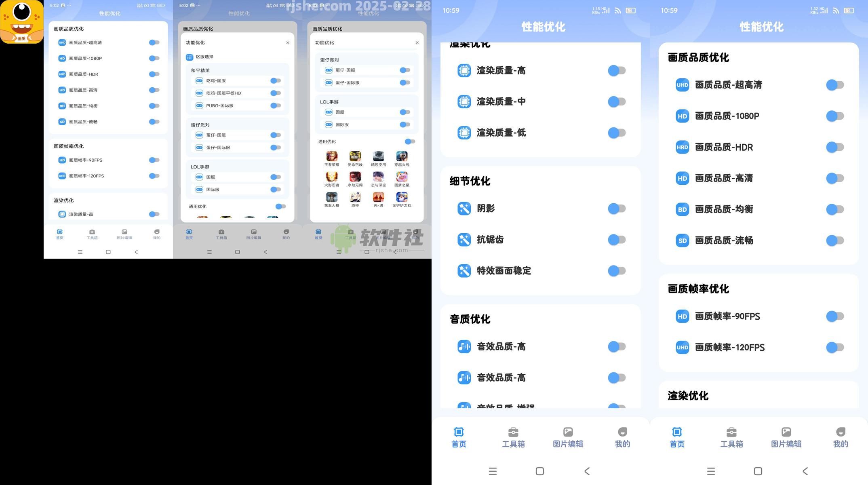The image size is (868, 485).
Task: Tap the Android back button in the rightmost panel
Action: tap(805, 471)
